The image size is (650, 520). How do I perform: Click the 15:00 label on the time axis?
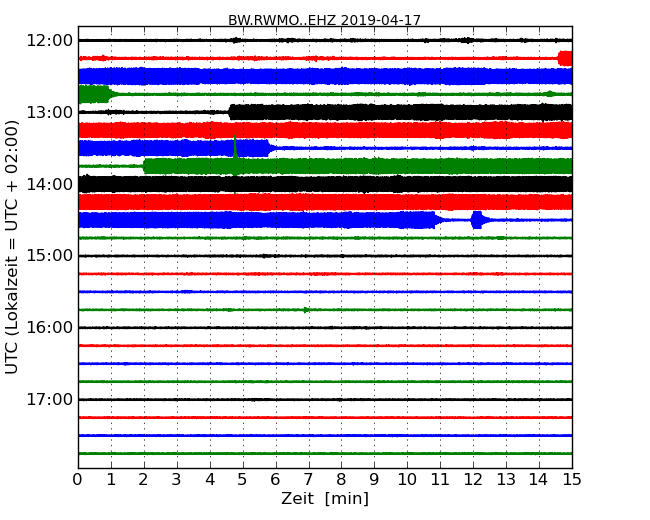pyautogui.click(x=49, y=256)
